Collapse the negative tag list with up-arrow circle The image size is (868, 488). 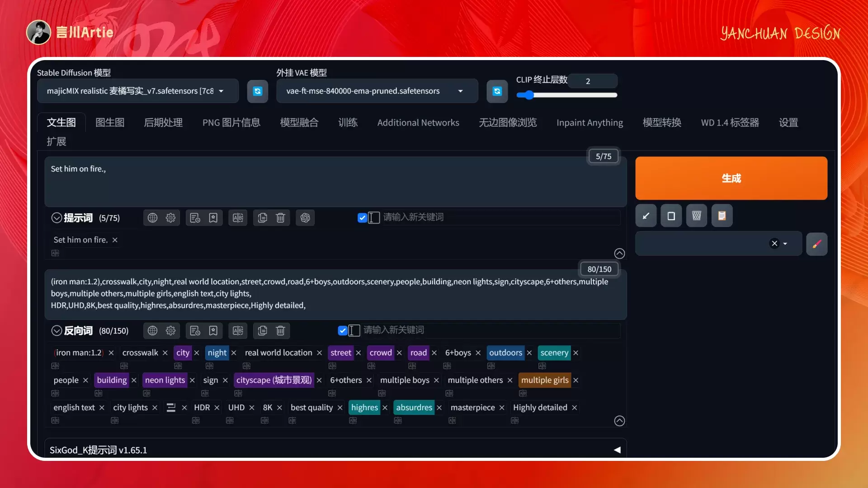tap(619, 421)
